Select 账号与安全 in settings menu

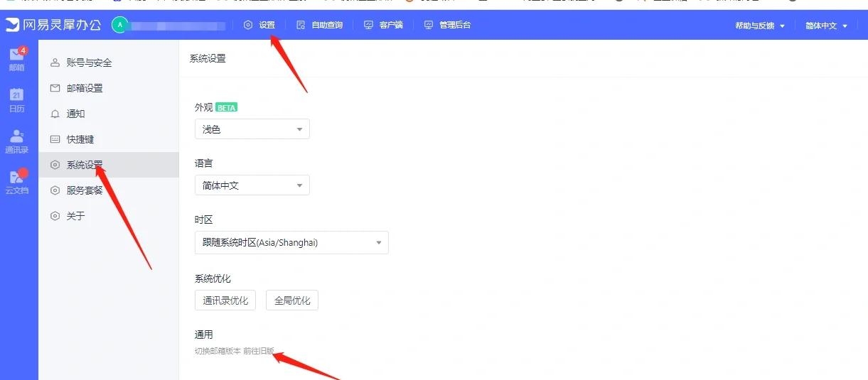[109, 63]
